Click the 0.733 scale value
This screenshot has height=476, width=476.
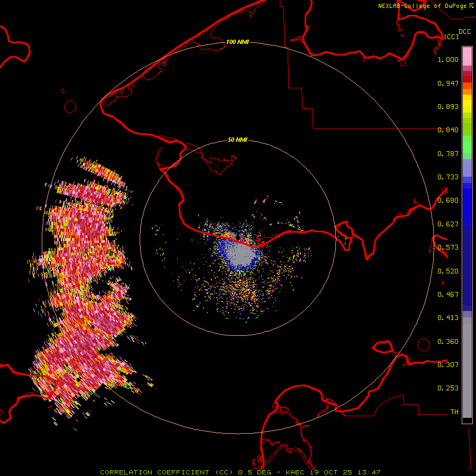448,177
